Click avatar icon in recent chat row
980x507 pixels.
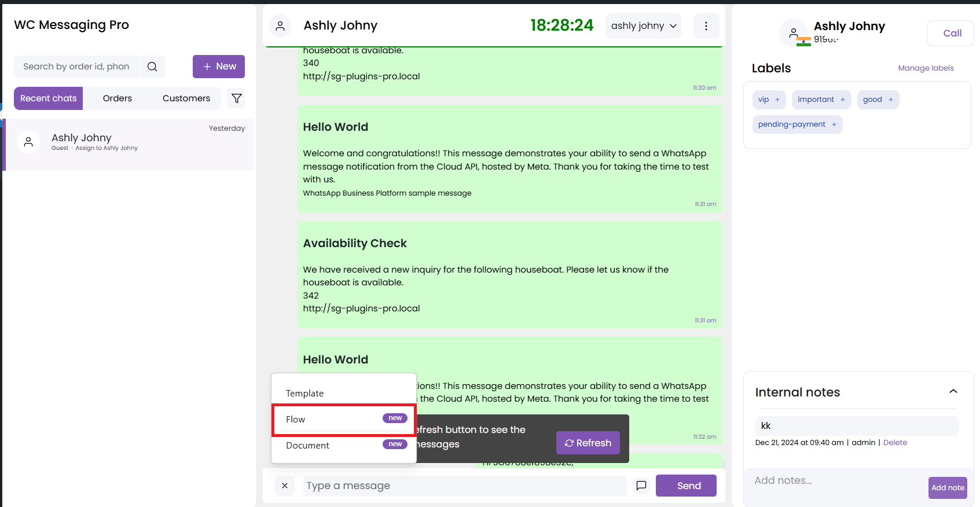pos(28,142)
